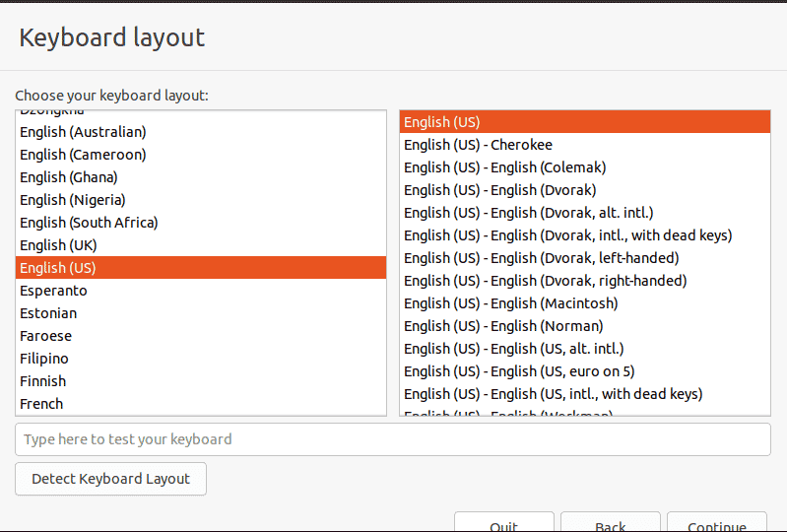Screen dimensions: 787x532
Task: Select French language
Action: 201,404
